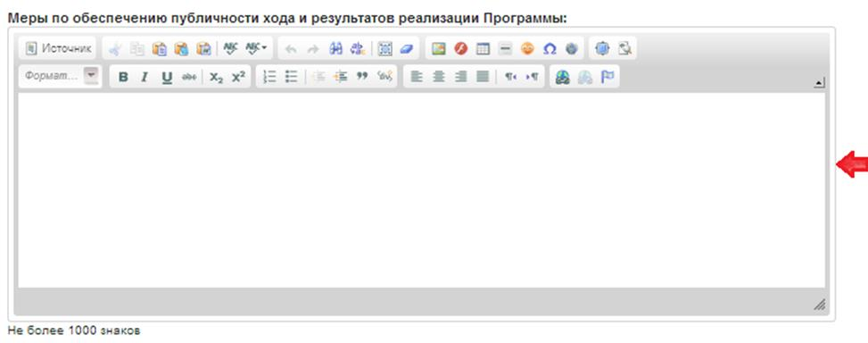Center align the text
868x343 pixels.
(x=438, y=77)
